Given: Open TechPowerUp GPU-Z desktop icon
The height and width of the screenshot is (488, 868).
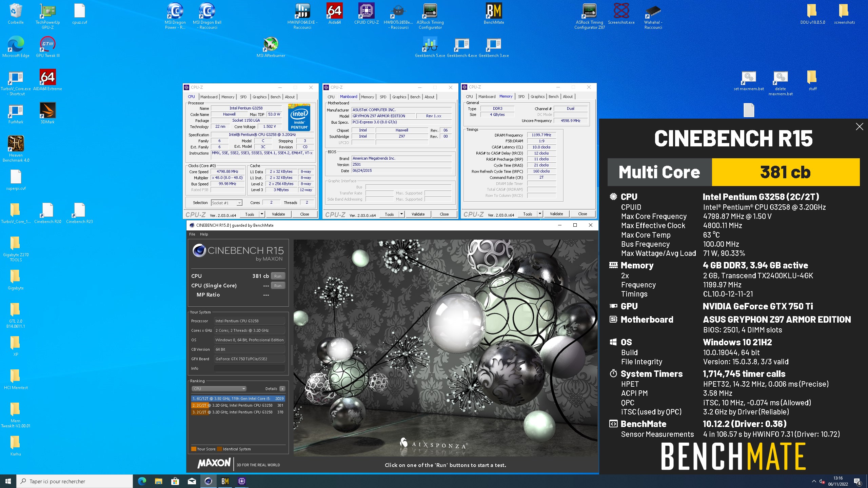Looking at the screenshot, I should (47, 16).
